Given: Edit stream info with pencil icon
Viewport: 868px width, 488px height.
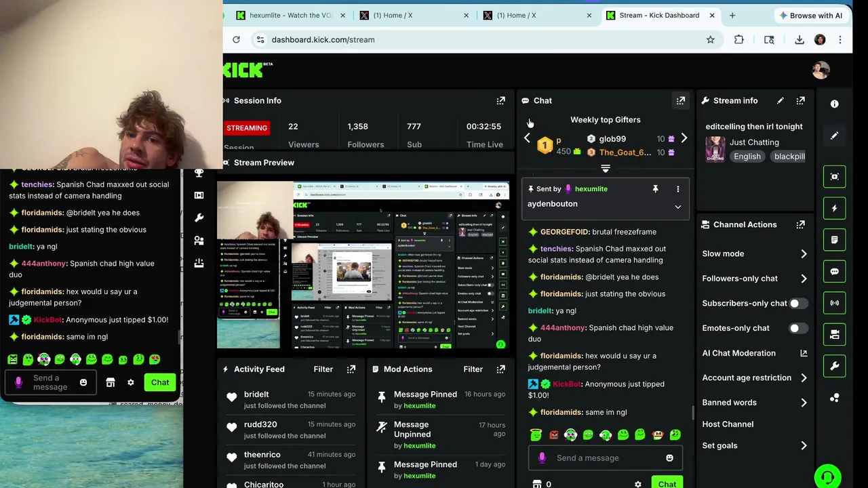Looking at the screenshot, I should 780,100.
